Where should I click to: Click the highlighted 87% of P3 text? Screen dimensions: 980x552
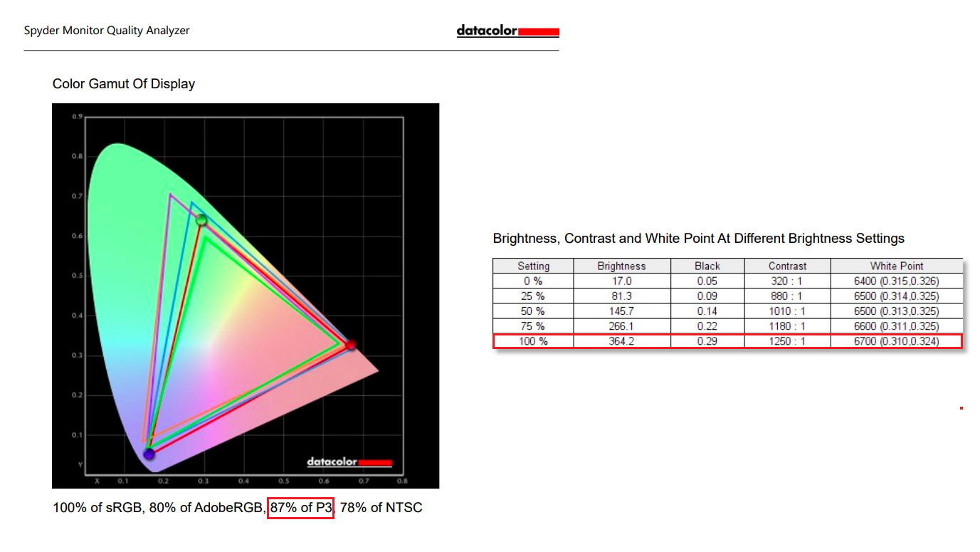300,508
